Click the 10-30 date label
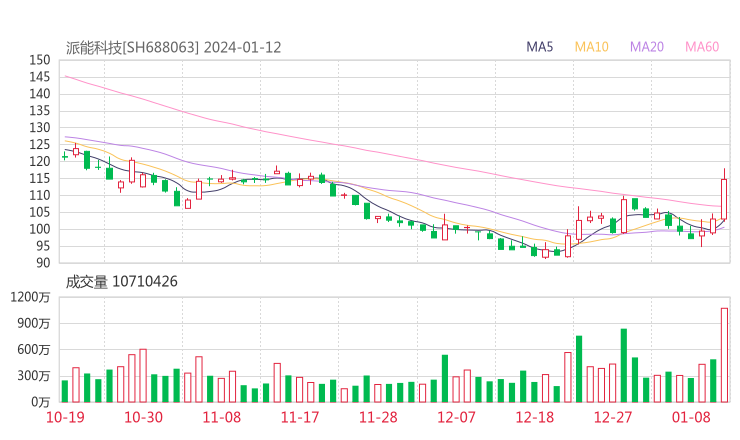Viewport: 740px width, 440px height. (143, 417)
